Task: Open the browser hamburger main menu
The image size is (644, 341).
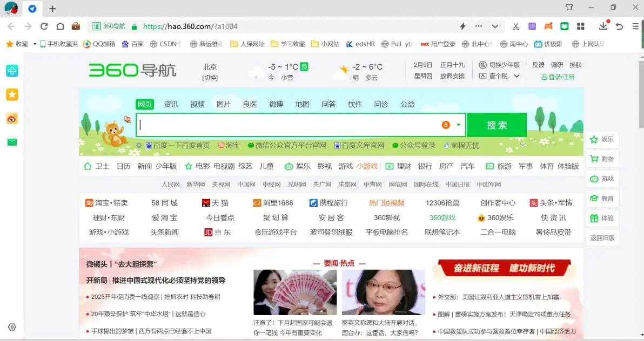Action: tap(635, 26)
